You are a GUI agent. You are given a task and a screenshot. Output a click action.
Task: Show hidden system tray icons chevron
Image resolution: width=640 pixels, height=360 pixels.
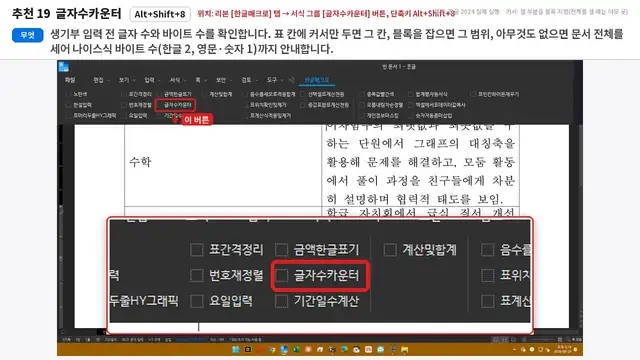click(514, 349)
